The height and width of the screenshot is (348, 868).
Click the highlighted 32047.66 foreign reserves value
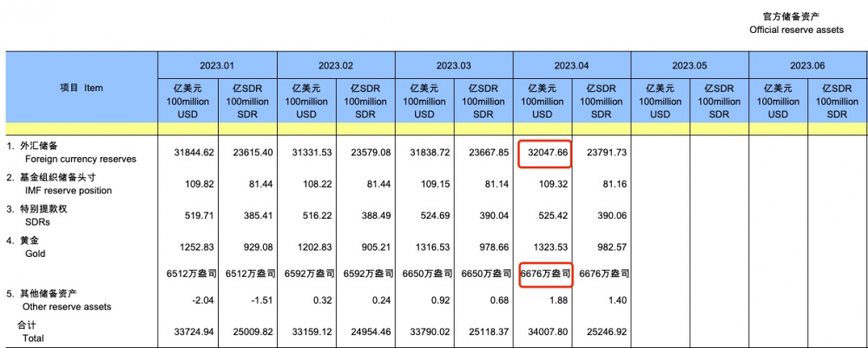[x=546, y=153]
